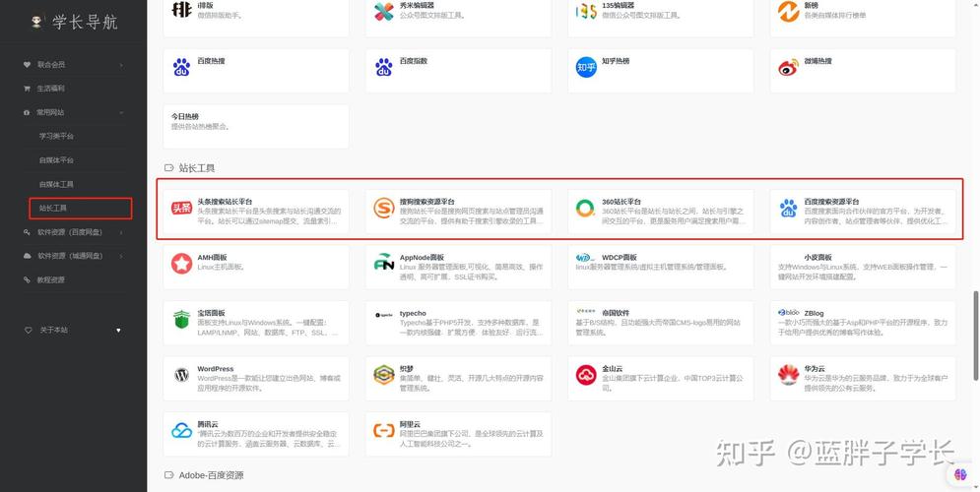Viewport: 980px width, 492px height.
Task: Open the 360站长平台 ring icon
Action: (x=586, y=208)
